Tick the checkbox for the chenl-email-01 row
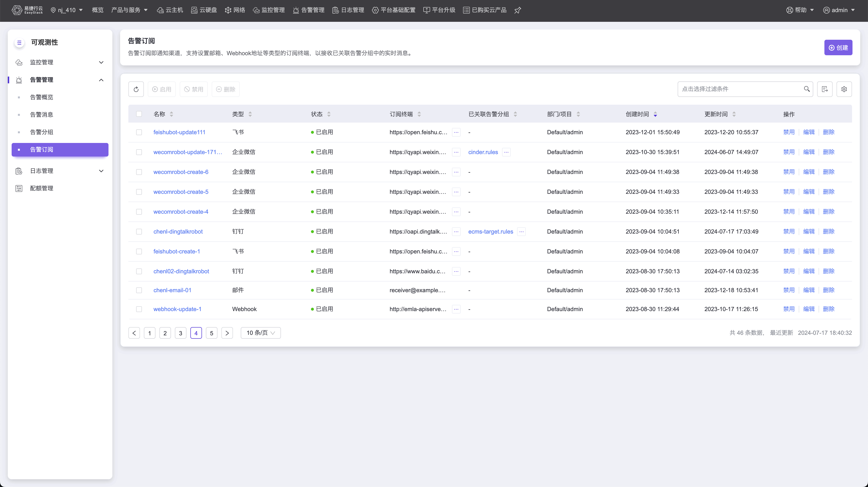Image resolution: width=868 pixels, height=487 pixels. tap(139, 291)
